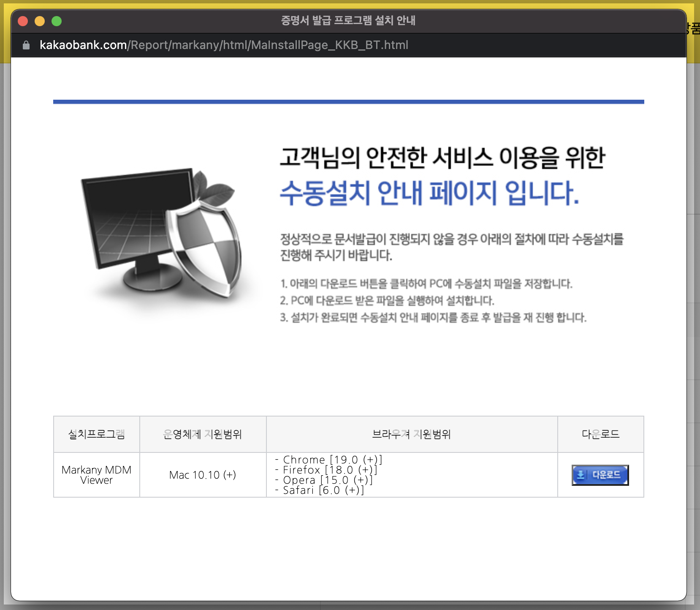This screenshot has height=610, width=700.
Task: Click the lock icon in the address bar
Action: 26,45
